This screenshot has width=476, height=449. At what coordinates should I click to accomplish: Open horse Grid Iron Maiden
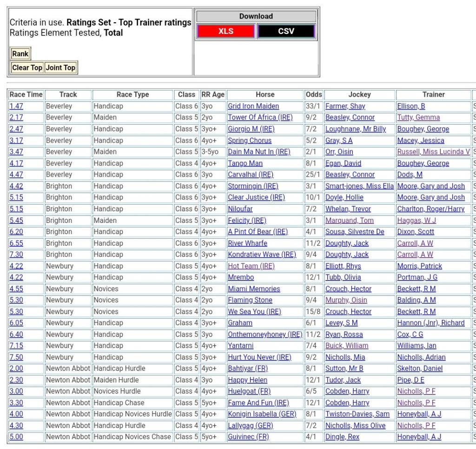tap(253, 106)
